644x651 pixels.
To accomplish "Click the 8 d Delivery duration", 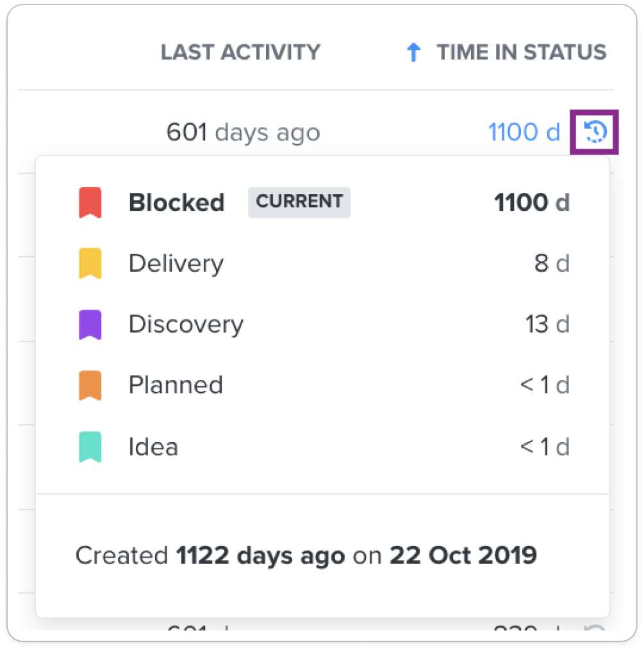I will pos(552,263).
